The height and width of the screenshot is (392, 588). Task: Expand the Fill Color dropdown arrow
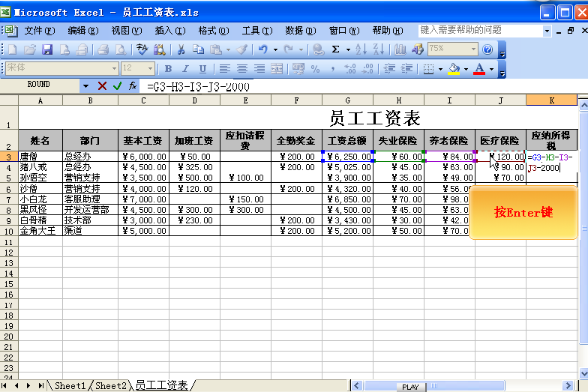click(466, 69)
